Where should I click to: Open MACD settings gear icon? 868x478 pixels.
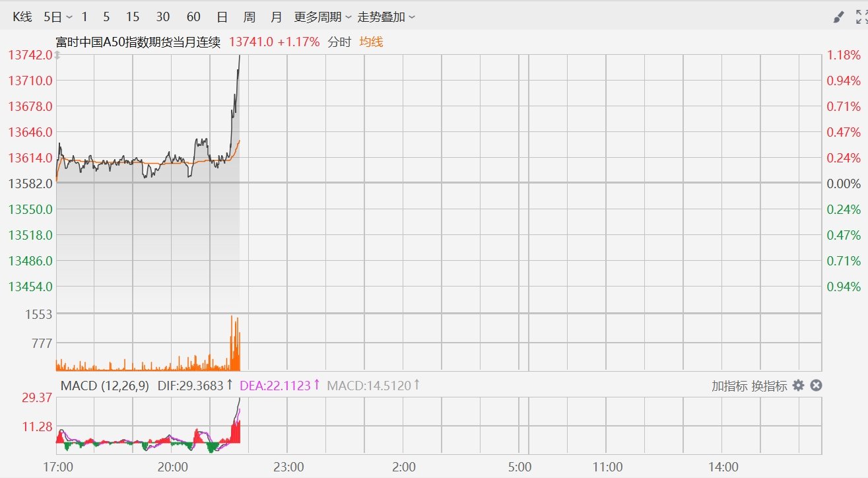(799, 385)
